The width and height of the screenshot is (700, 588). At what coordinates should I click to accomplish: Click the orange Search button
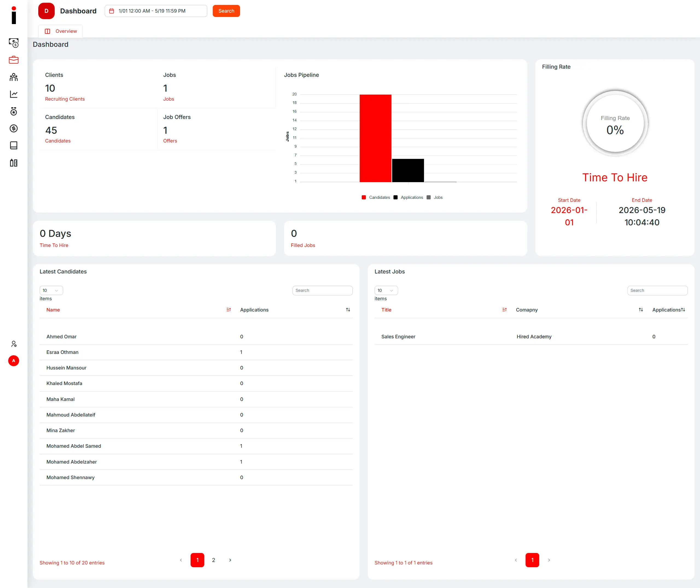pyautogui.click(x=226, y=11)
